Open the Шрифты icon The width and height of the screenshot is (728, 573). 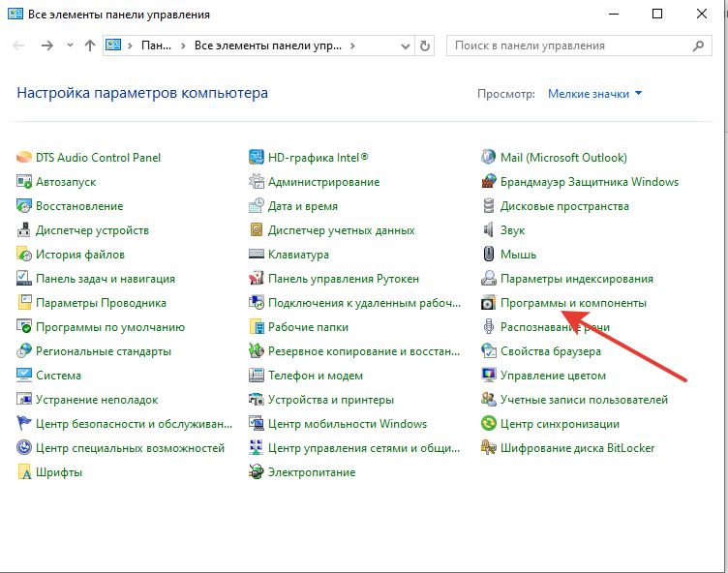coord(23,471)
